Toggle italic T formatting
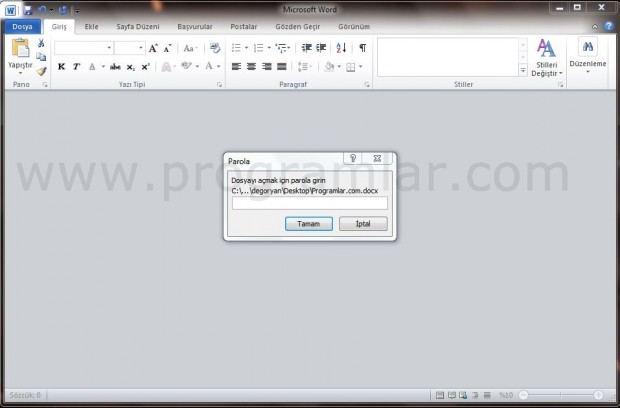The height and width of the screenshot is (408, 620). coord(76,67)
